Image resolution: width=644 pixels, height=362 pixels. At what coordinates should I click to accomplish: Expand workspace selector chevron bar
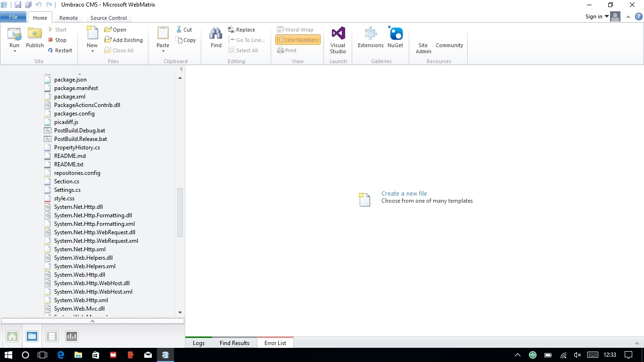pyautogui.click(x=92, y=321)
